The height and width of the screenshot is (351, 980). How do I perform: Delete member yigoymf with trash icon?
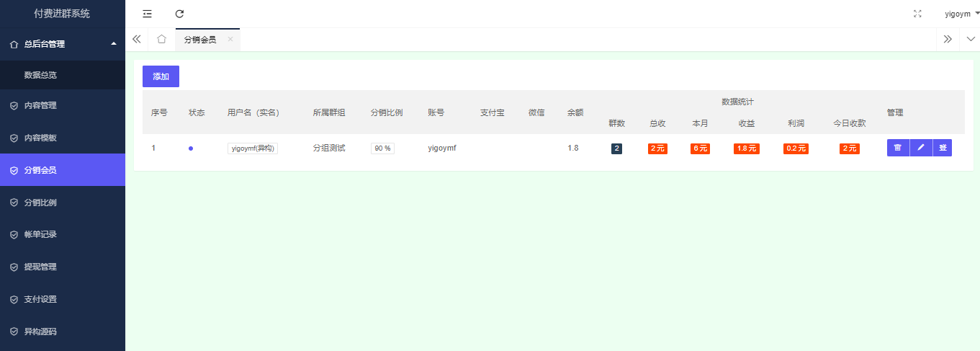(x=898, y=148)
